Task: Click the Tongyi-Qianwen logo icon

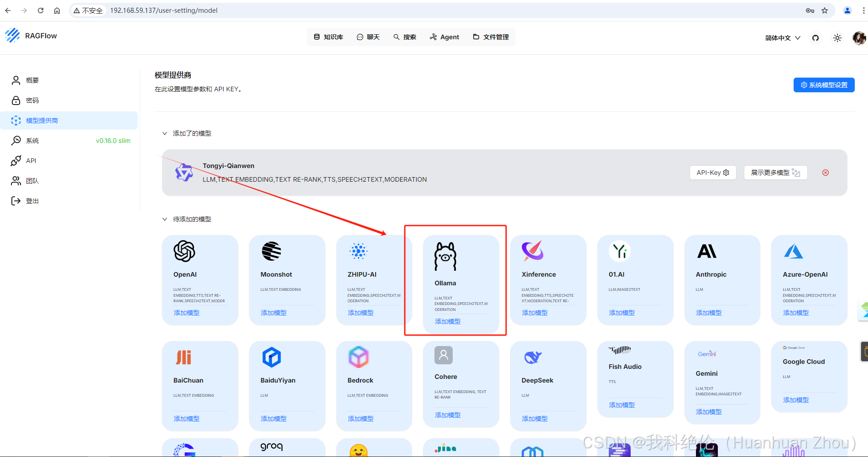Action: [x=184, y=173]
